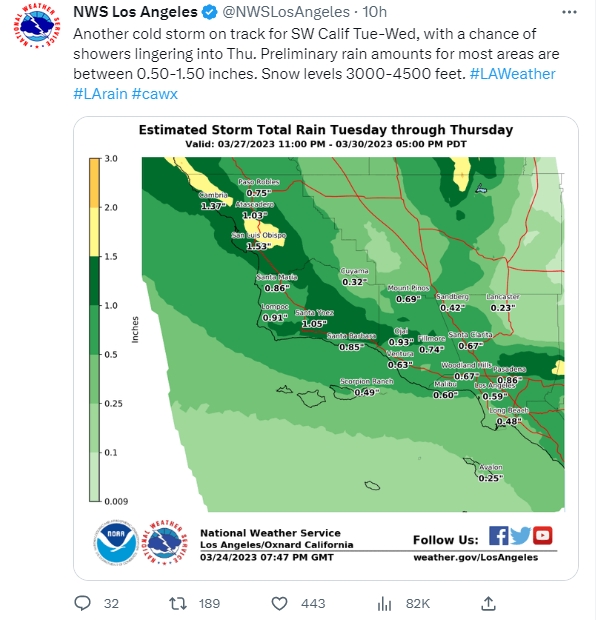Screen dimensions: 601x620
Task: Click the Twitter bird icon in map footer
Action: coord(521,535)
